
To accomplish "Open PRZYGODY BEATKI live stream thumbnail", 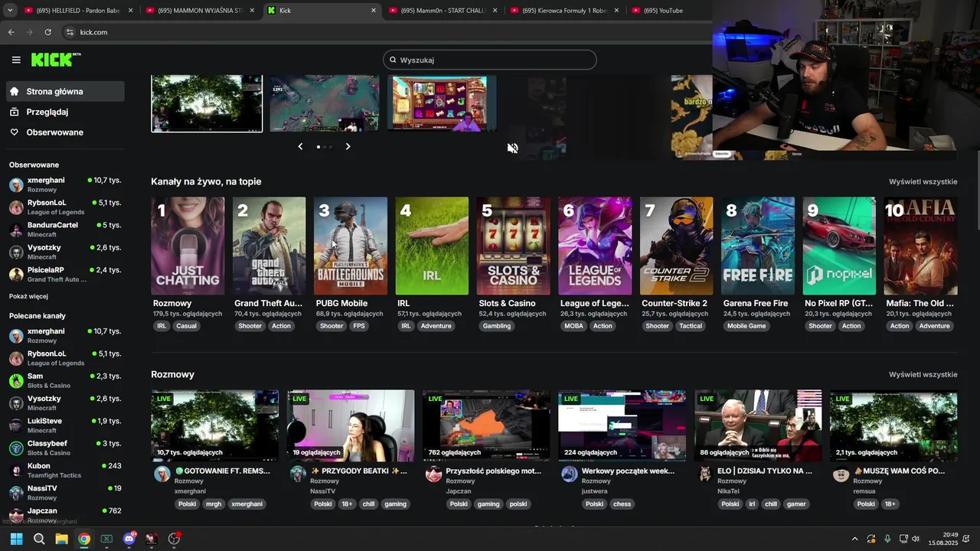I will [x=351, y=425].
